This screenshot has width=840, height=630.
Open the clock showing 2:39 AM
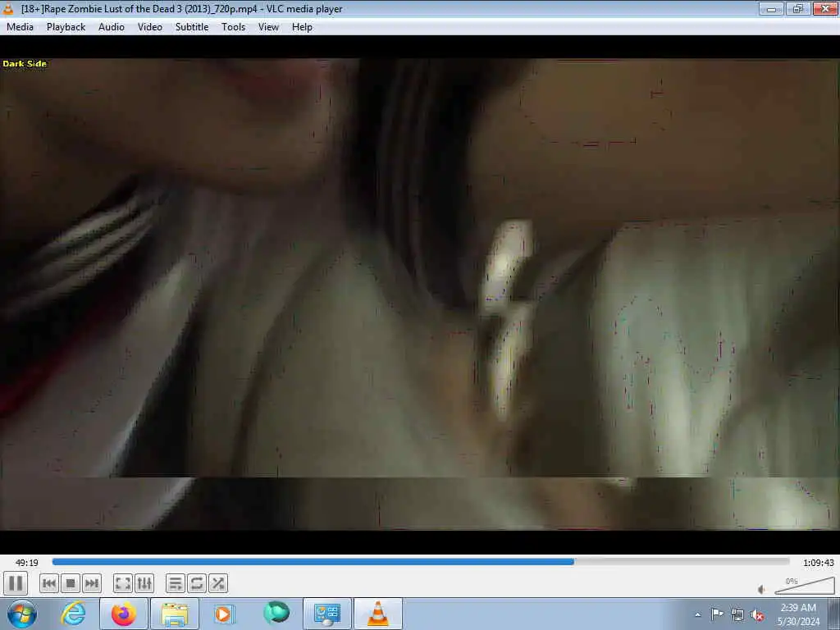coord(798,614)
